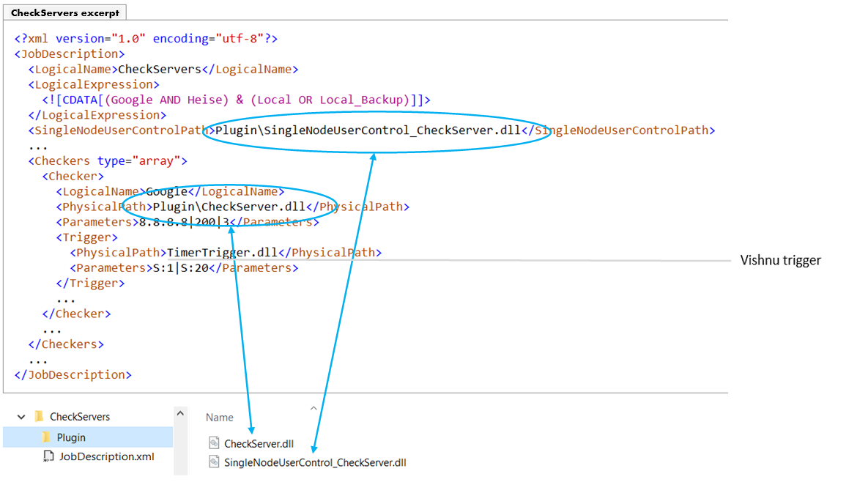This screenshot has width=868, height=485.
Task: Click the 8.8.8.8|200|3 parameters value
Action: tap(185, 222)
